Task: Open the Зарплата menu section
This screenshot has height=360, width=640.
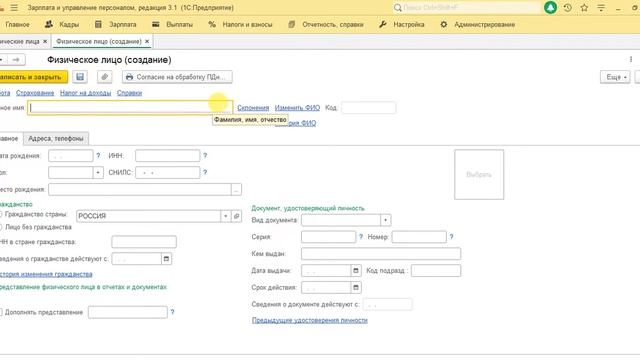Action: [x=116, y=24]
